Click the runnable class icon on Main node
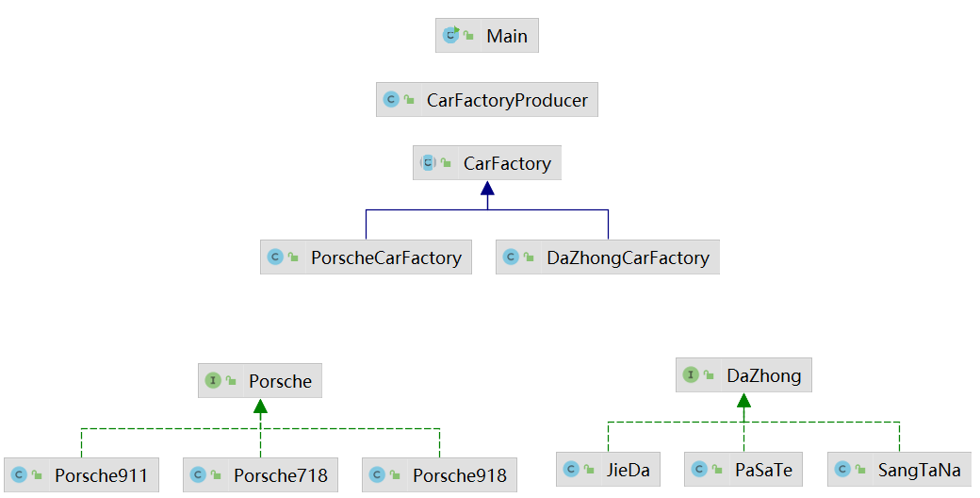The height and width of the screenshot is (498, 980). coord(450,36)
